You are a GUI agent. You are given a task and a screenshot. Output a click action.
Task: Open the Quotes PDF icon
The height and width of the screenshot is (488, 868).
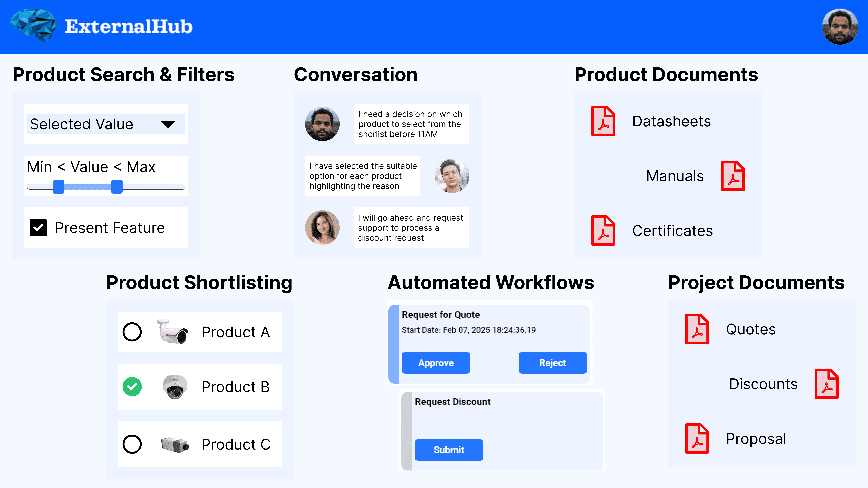(x=697, y=329)
